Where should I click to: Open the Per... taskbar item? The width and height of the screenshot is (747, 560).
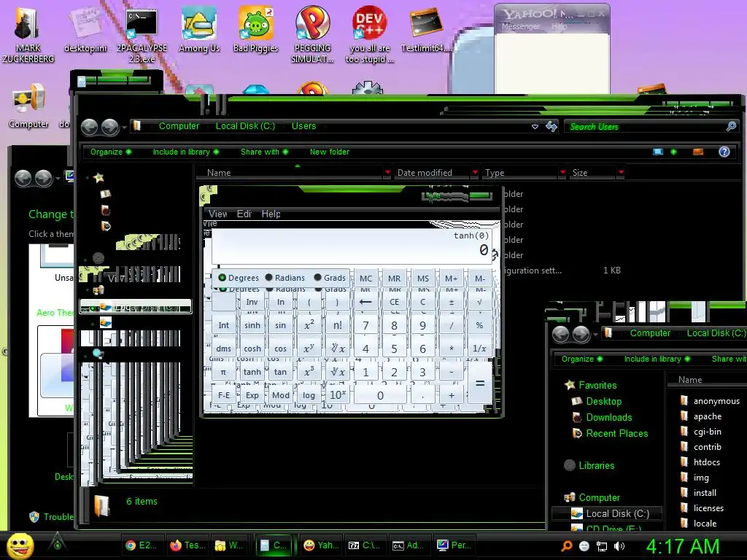pos(454,545)
